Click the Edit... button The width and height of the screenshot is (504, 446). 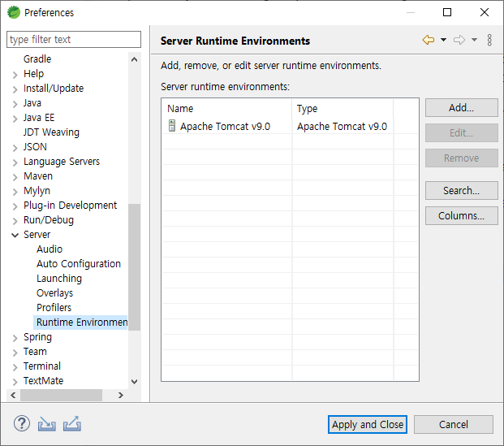click(461, 132)
